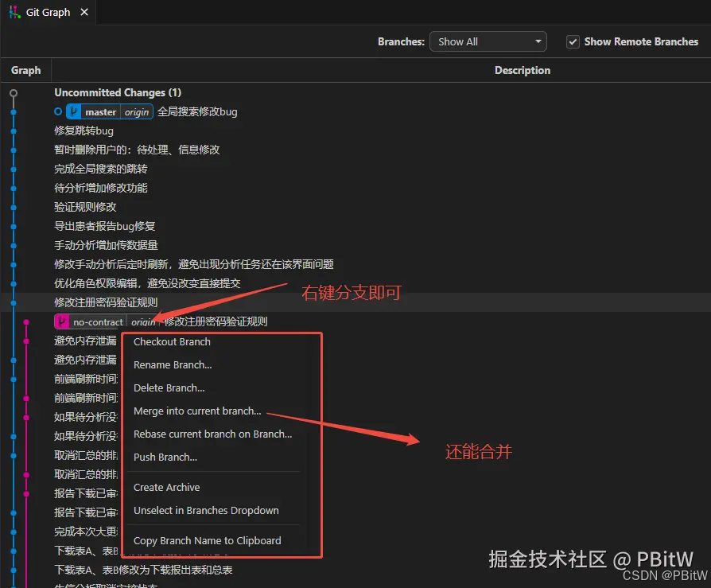711x588 pixels.
Task: Click the no-contract branch icon
Action: (62, 321)
